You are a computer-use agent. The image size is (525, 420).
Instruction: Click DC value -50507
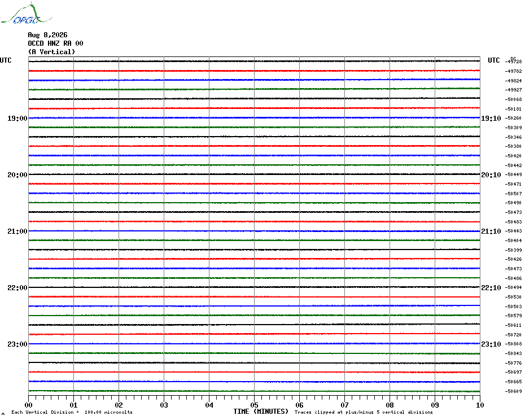click(x=513, y=194)
